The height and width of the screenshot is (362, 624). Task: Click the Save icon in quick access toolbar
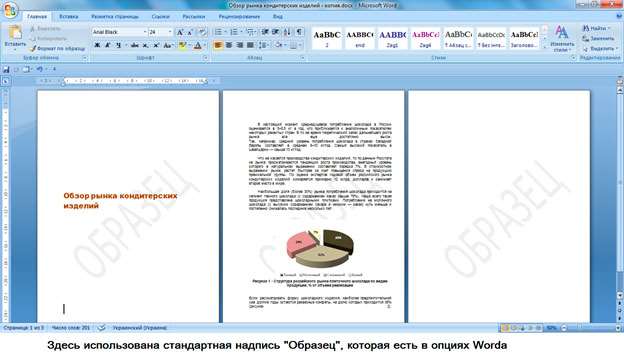[6, 70]
